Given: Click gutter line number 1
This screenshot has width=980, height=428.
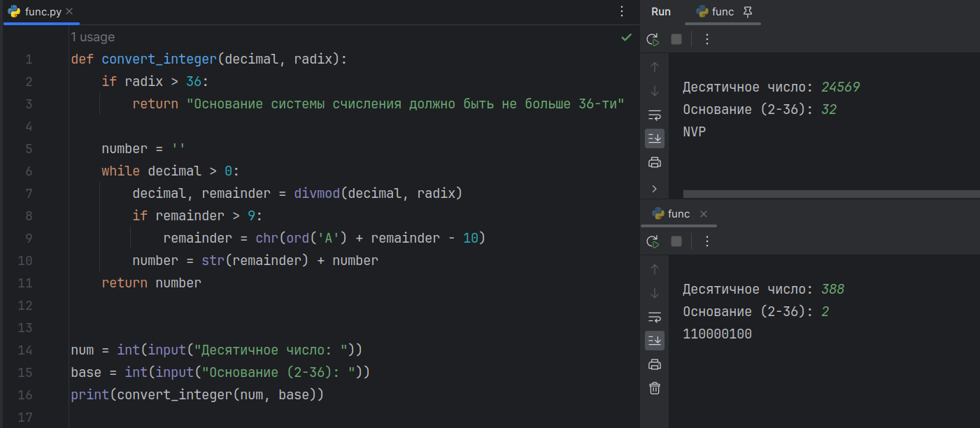Looking at the screenshot, I should (x=29, y=59).
